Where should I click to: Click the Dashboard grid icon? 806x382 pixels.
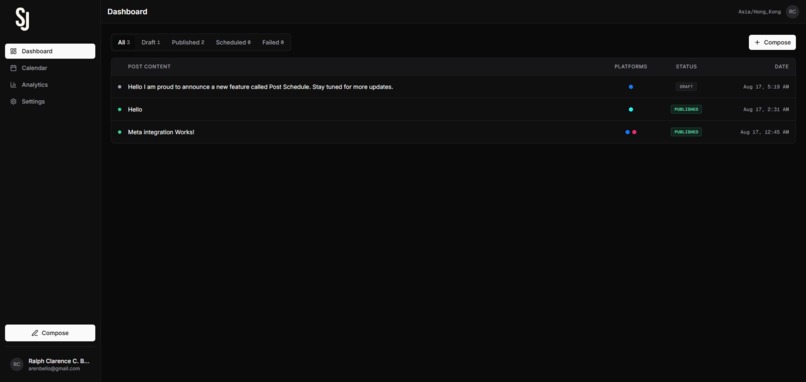coord(13,51)
